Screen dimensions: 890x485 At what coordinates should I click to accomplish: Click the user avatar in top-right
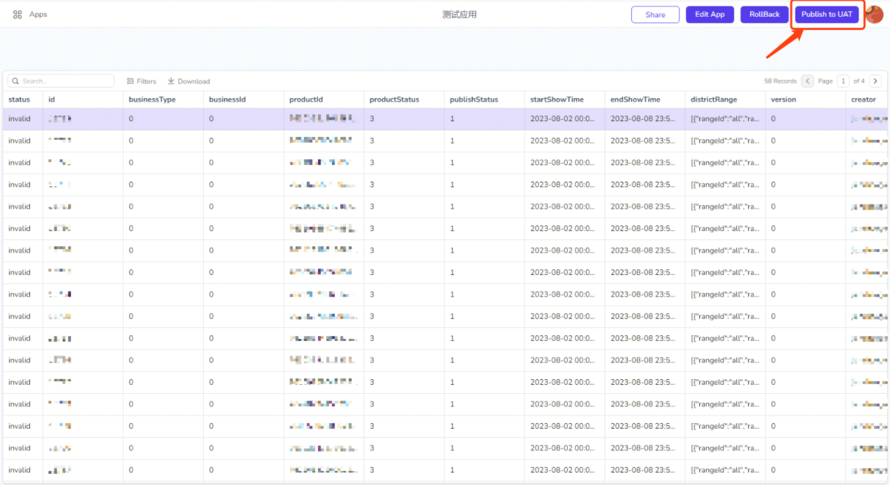(874, 15)
